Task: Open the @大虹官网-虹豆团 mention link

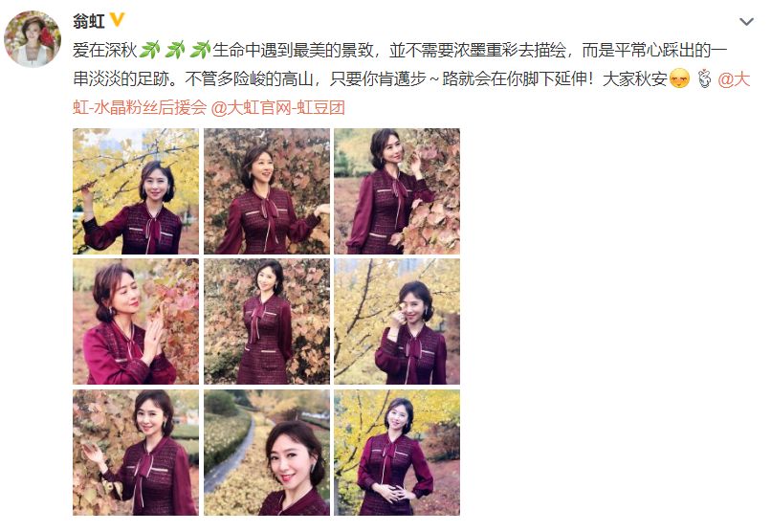Action: 277,108
